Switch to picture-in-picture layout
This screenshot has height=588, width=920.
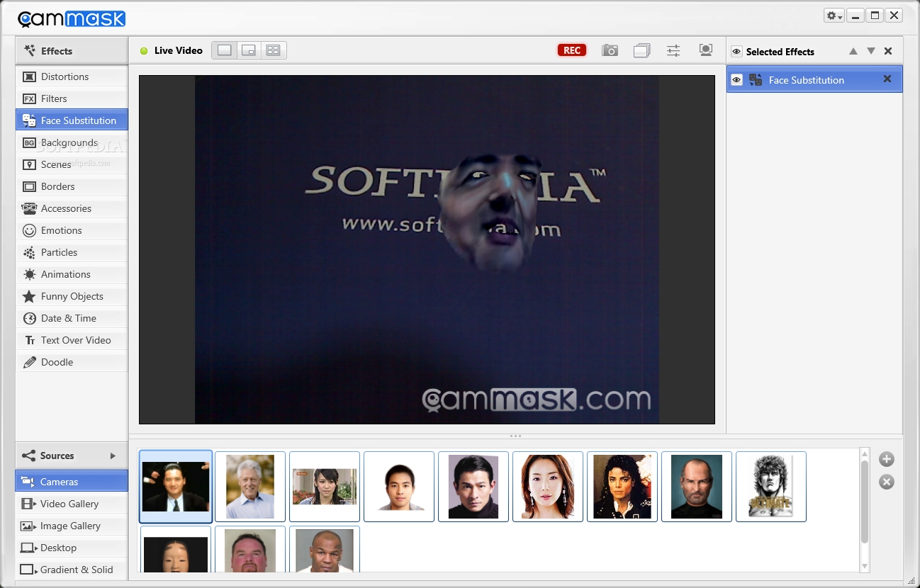coord(248,50)
